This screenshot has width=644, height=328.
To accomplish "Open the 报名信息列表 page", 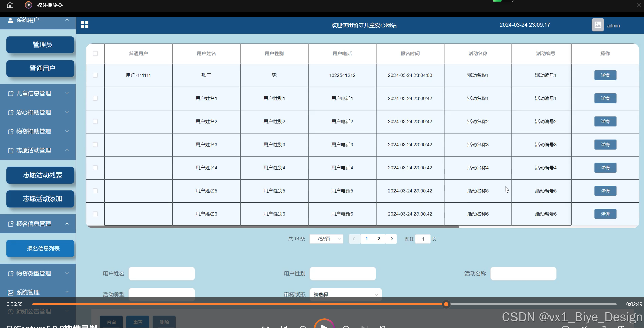I will [41, 249].
